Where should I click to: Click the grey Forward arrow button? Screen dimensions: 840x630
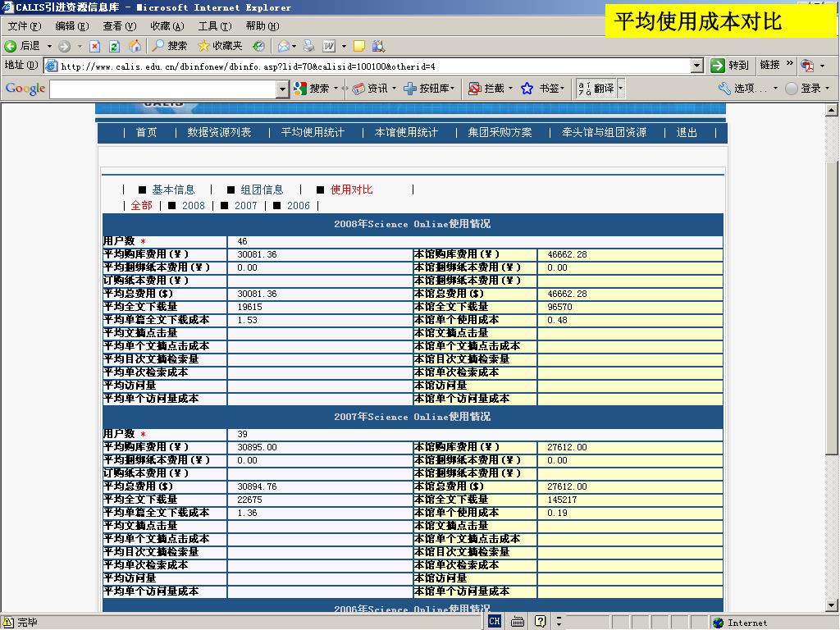pyautogui.click(x=64, y=47)
